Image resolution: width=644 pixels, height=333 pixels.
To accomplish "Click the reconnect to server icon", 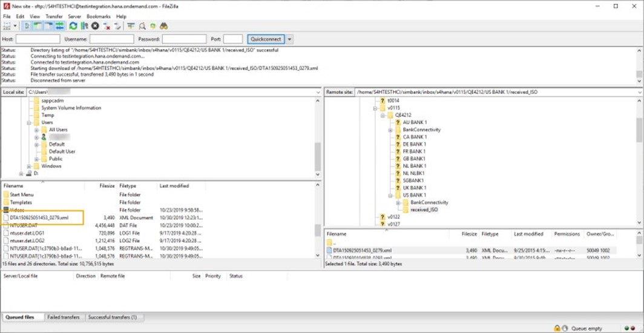I will pos(117,26).
